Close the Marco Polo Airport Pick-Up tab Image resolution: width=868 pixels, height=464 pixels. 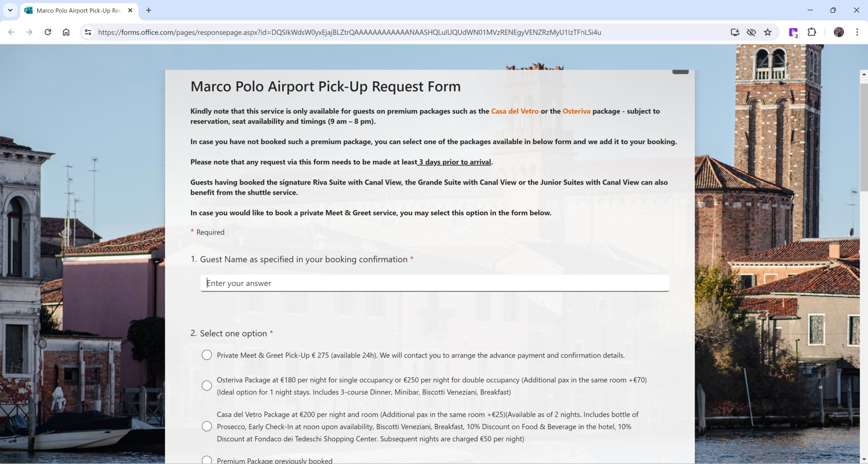pos(130,10)
